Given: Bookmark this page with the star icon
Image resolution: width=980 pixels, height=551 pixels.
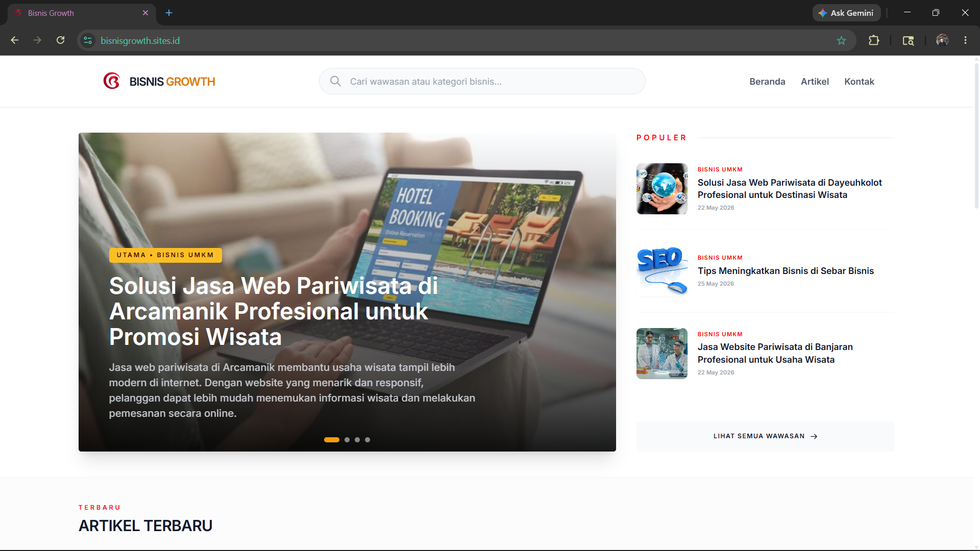Looking at the screenshot, I should 841,40.
